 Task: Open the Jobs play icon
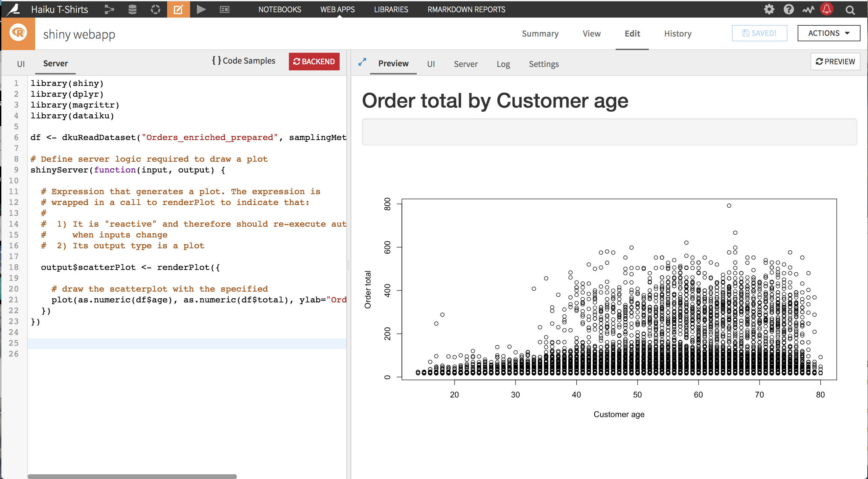coord(201,9)
